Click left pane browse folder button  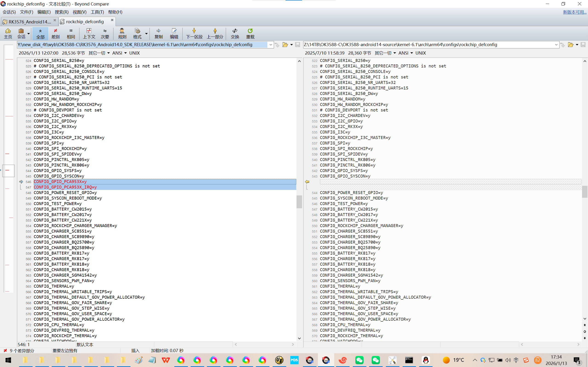pos(285,45)
